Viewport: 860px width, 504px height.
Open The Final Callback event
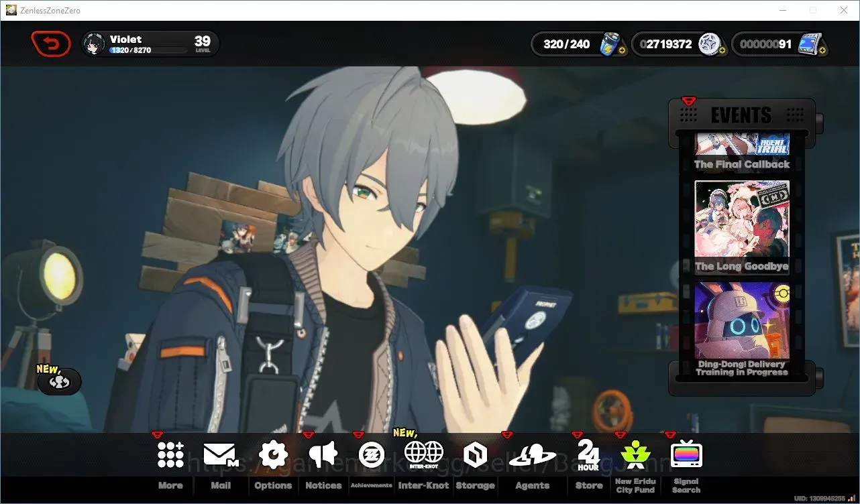pyautogui.click(x=742, y=152)
